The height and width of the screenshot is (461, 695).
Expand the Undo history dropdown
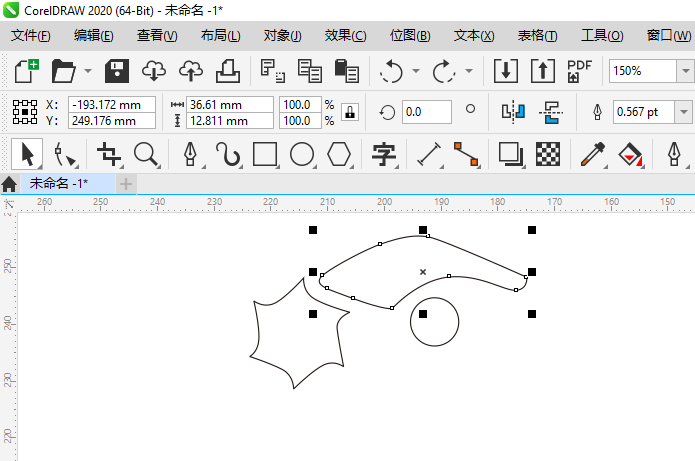(x=416, y=71)
